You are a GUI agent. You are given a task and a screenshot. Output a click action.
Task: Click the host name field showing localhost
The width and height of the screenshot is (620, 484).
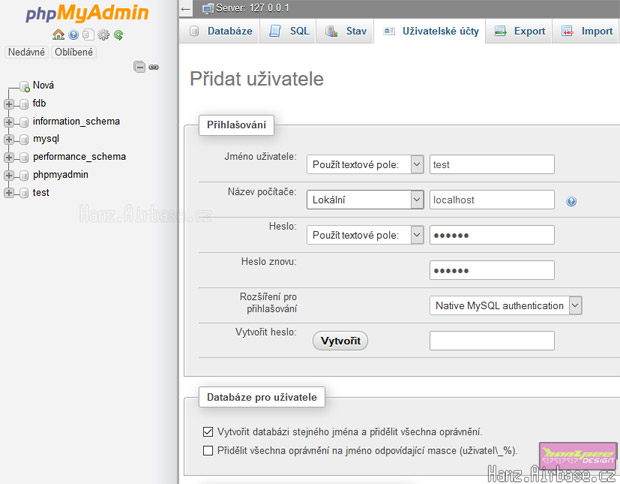click(x=492, y=200)
